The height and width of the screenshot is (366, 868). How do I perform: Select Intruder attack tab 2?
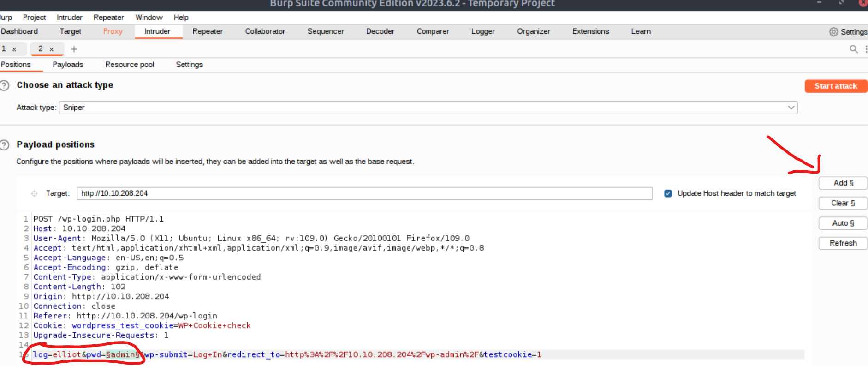[x=41, y=49]
